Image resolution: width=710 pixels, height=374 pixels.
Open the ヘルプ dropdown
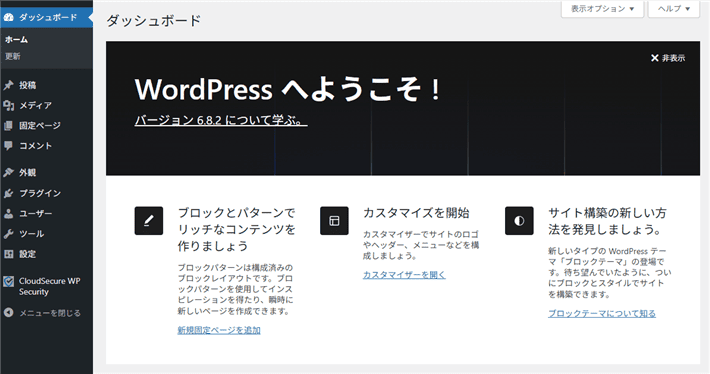tap(674, 9)
